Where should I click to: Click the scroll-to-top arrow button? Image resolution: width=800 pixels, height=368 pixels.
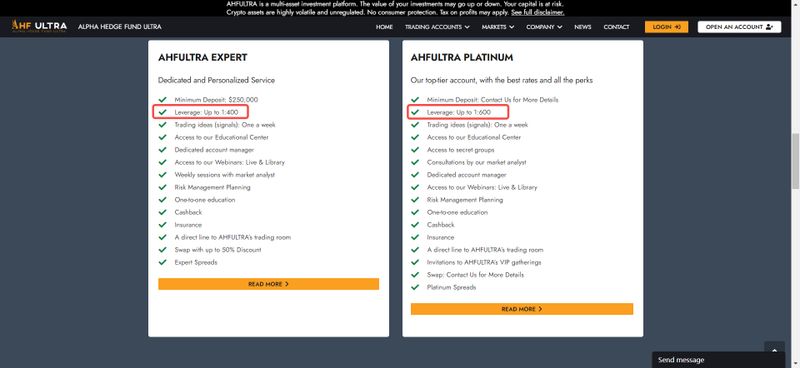pos(774,350)
